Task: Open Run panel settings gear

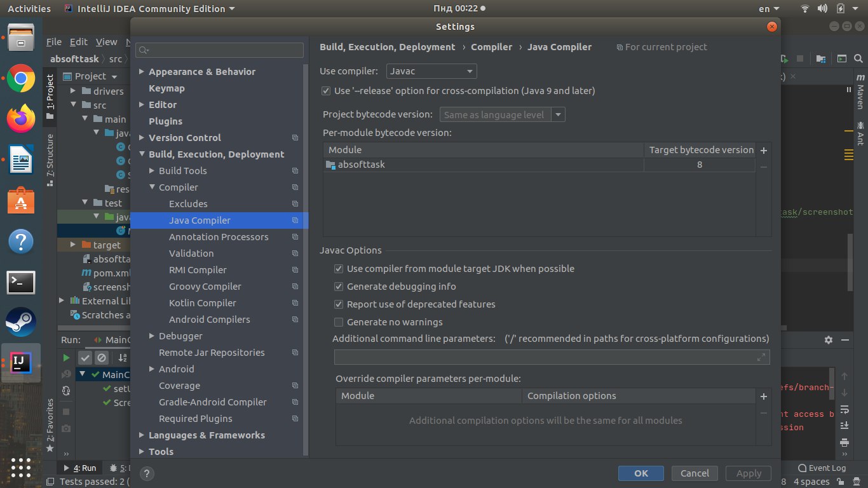Action: pyautogui.click(x=828, y=340)
